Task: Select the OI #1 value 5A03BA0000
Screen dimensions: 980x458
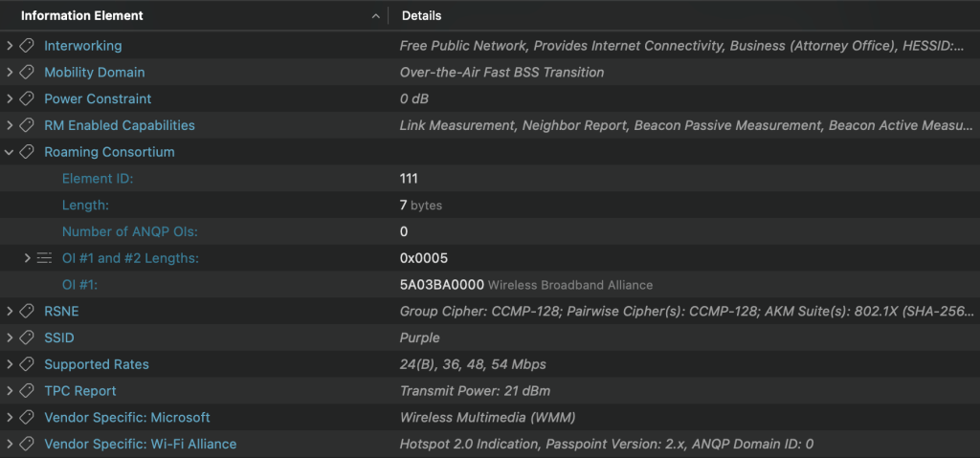Action: click(x=441, y=285)
